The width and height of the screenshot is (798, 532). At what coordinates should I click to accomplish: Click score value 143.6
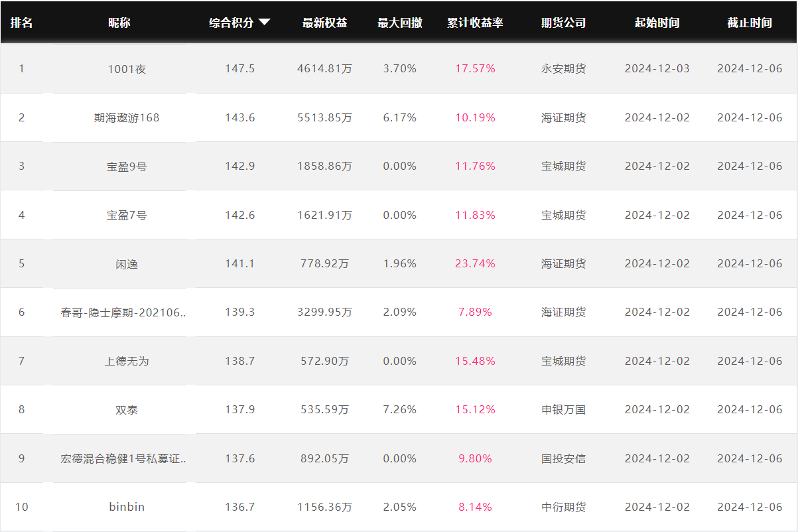click(239, 117)
